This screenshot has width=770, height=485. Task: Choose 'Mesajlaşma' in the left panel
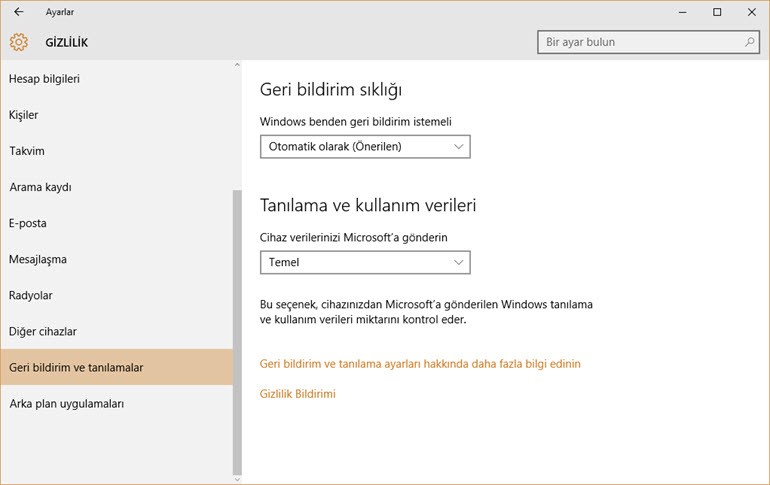[x=38, y=259]
